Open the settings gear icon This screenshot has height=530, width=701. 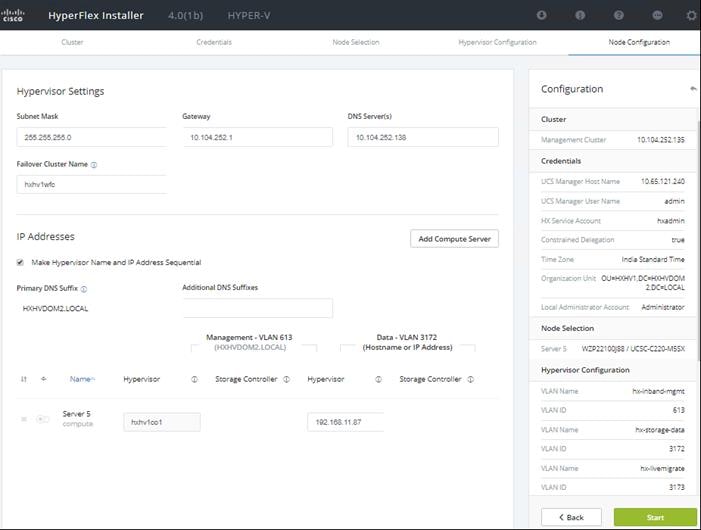pyautogui.click(x=692, y=15)
